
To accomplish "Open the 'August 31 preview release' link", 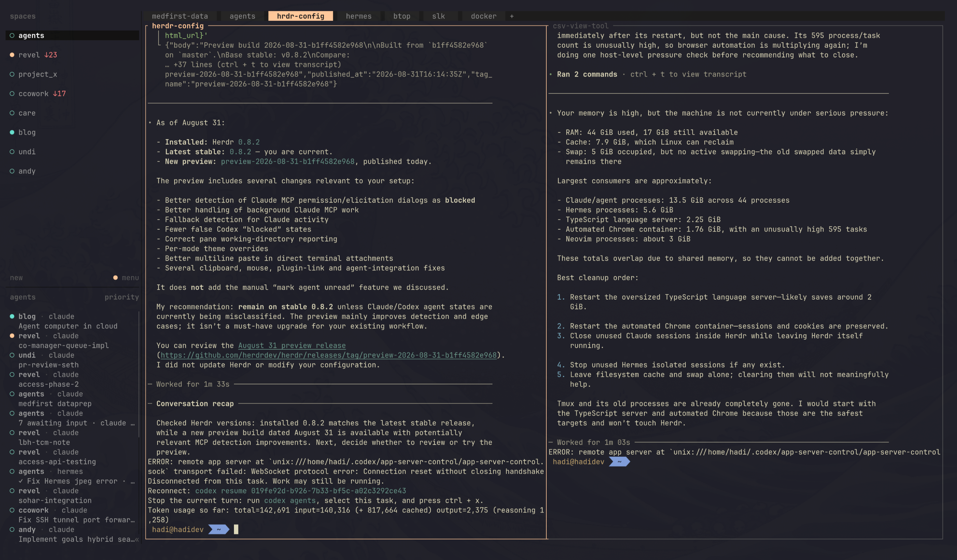I will (292, 345).
